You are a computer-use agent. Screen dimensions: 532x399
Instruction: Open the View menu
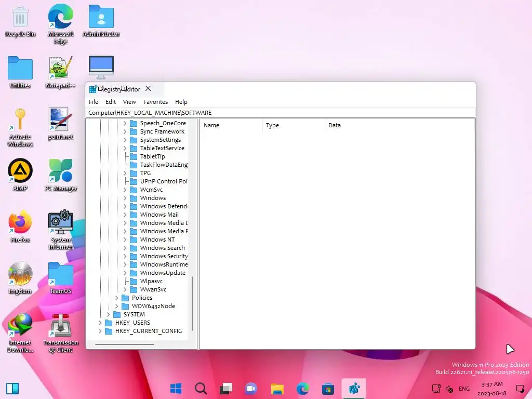(x=129, y=102)
